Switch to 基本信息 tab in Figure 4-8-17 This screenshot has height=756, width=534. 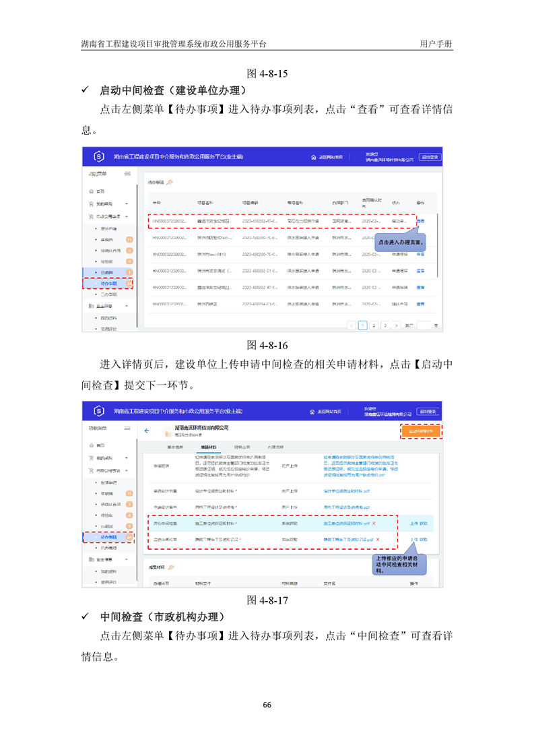coord(175,447)
